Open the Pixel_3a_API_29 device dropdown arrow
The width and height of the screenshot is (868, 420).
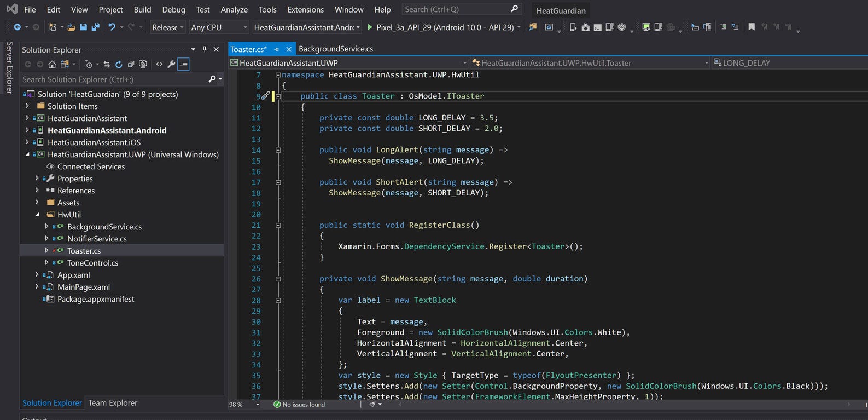[519, 27]
